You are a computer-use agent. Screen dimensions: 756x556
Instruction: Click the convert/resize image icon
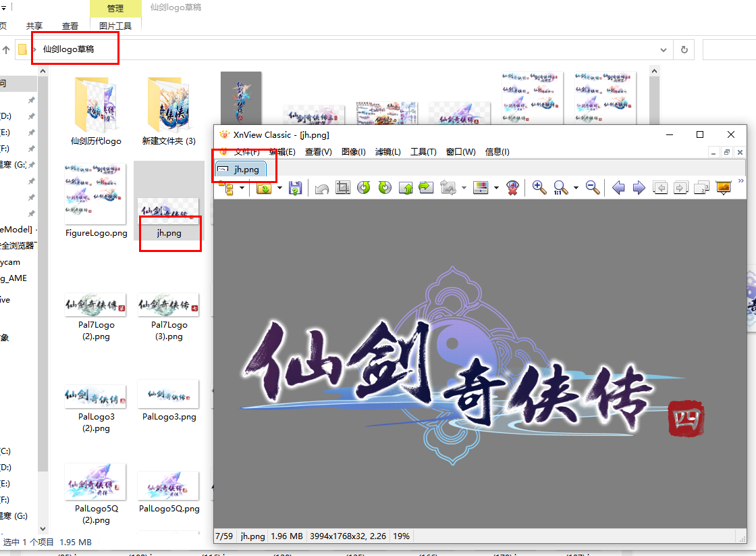448,188
